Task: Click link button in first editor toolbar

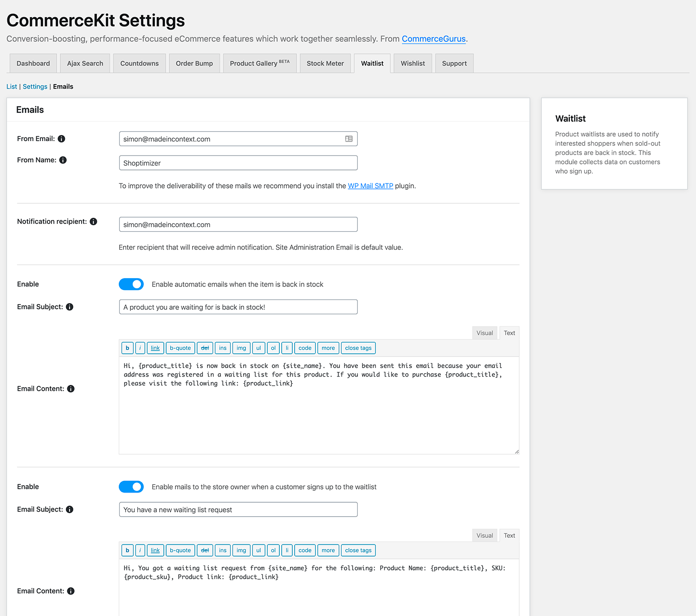Action: pos(155,348)
